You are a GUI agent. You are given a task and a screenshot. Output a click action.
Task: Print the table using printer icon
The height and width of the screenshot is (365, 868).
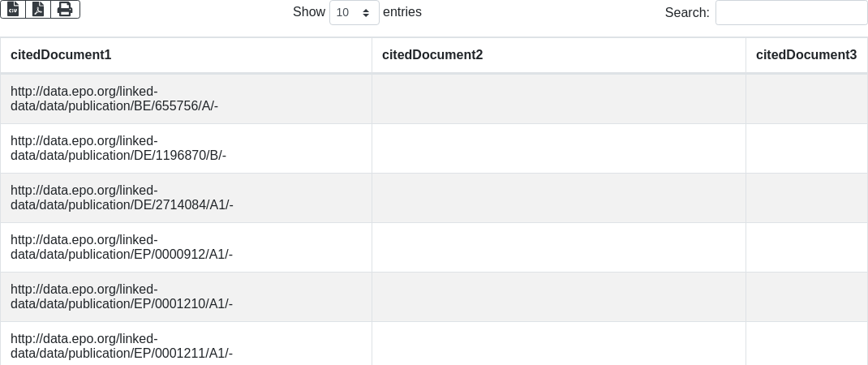pyautogui.click(x=65, y=9)
